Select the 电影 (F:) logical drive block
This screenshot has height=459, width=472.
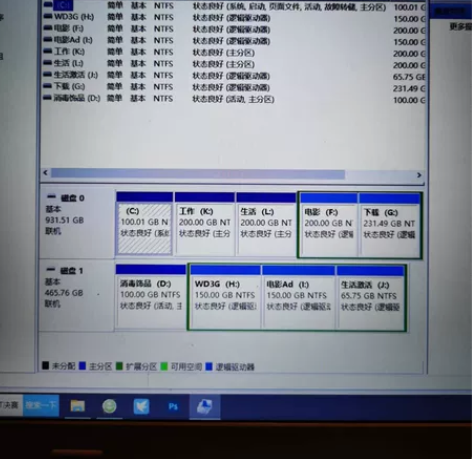[x=329, y=225]
